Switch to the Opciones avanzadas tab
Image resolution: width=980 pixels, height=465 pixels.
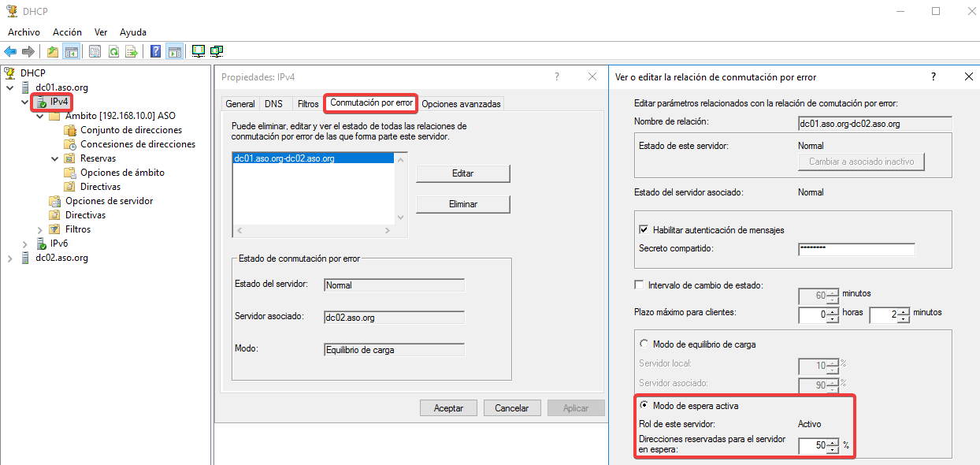[460, 104]
